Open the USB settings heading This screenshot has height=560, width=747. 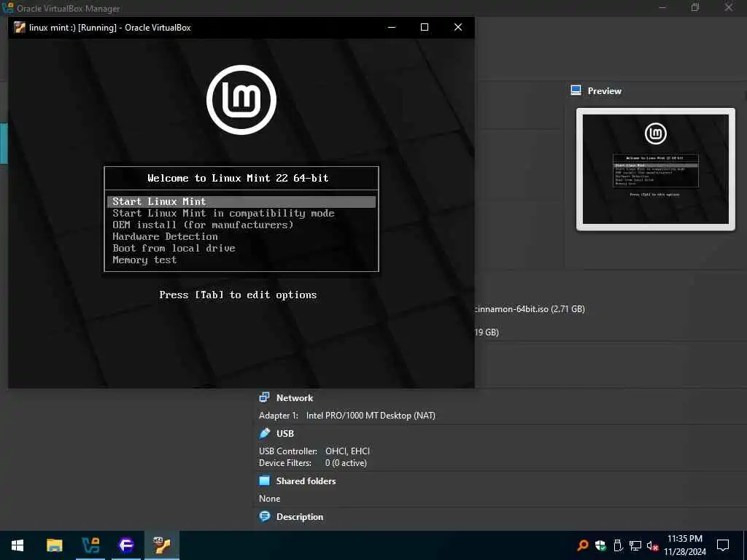(x=285, y=434)
